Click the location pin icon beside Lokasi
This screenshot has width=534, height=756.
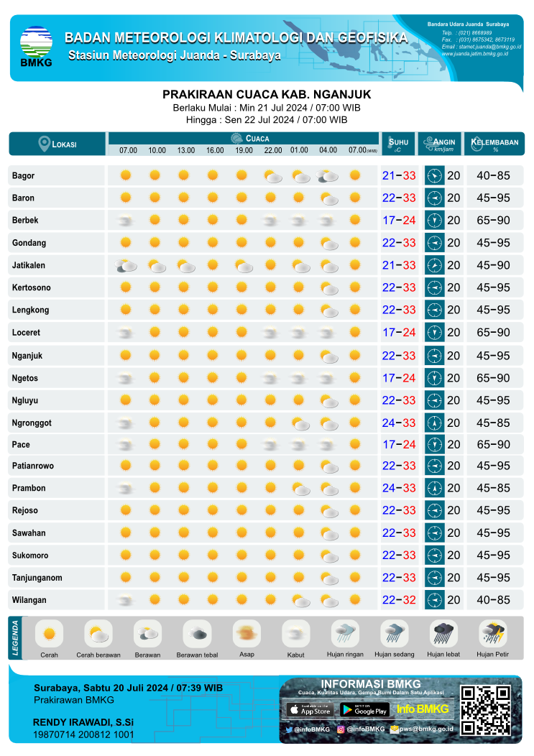(x=45, y=143)
